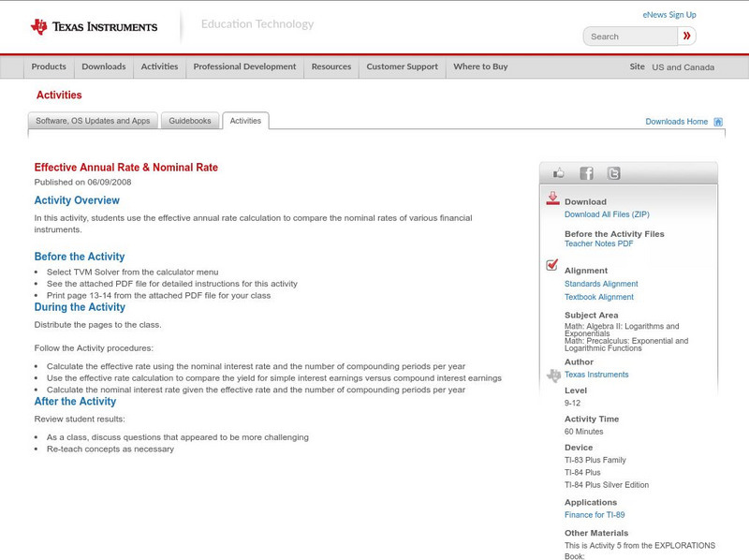This screenshot has height=560, width=749.
Task: Switch to the Guidebooks tab
Action: coord(190,121)
